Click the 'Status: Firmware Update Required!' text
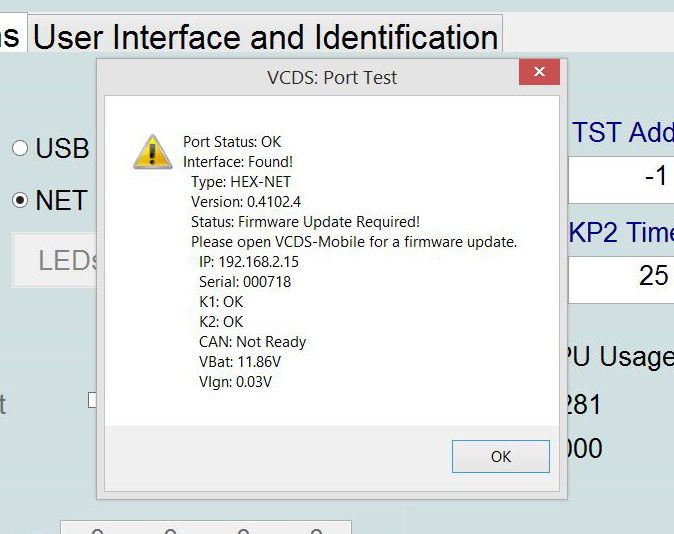The image size is (674, 534). 305,222
